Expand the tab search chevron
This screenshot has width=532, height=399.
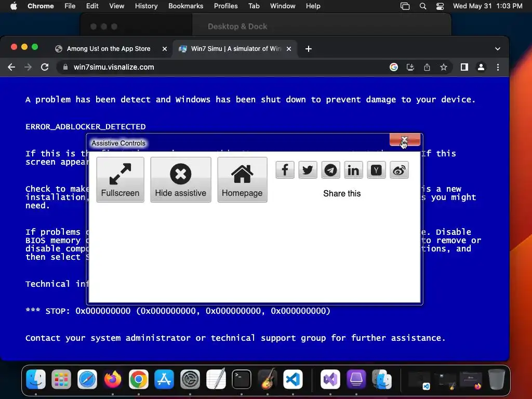[497, 49]
